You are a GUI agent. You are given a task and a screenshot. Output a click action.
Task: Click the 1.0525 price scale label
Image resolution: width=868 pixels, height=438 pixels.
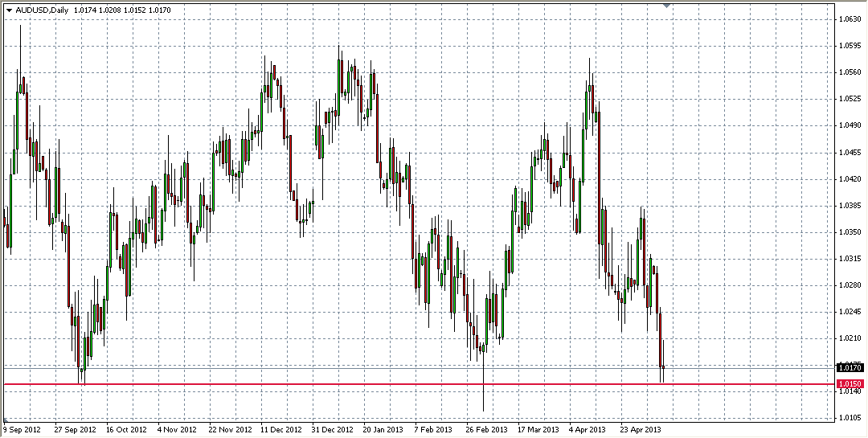(850, 99)
